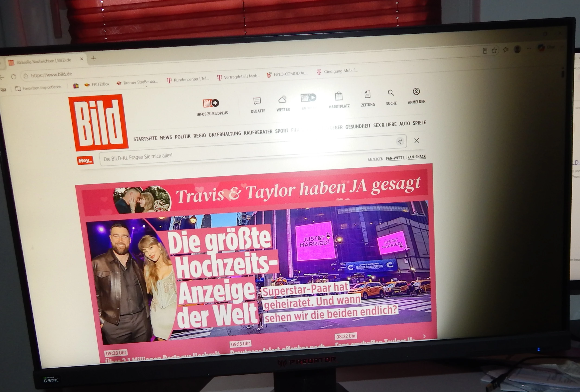Image resolution: width=580 pixels, height=392 pixels.
Task: Open the FRITZ!Box bookmark
Action: click(x=97, y=84)
